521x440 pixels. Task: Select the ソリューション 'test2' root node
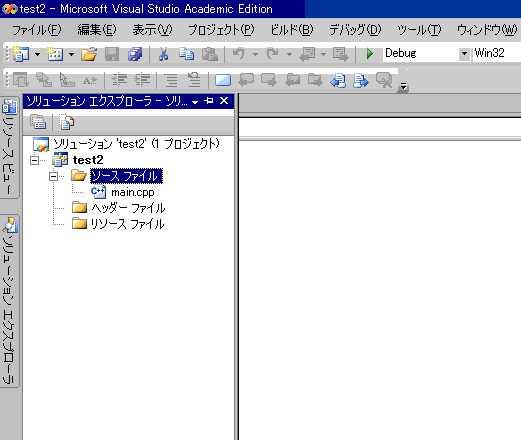click(x=136, y=144)
